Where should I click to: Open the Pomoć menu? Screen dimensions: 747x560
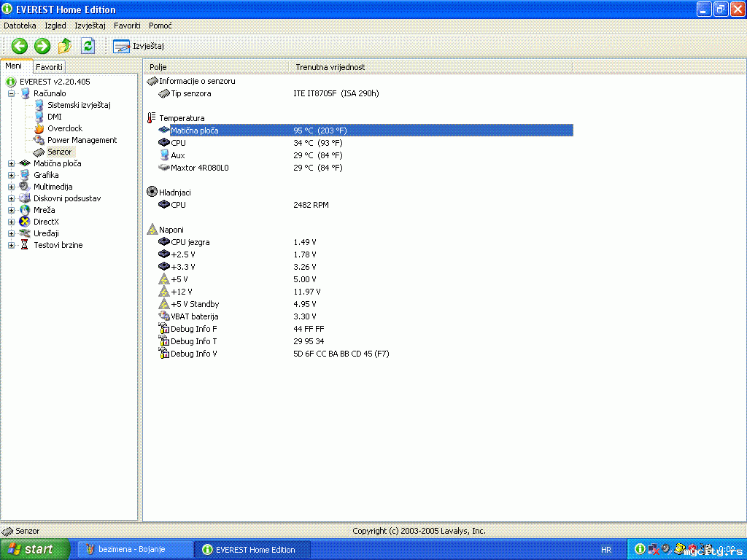coord(160,26)
